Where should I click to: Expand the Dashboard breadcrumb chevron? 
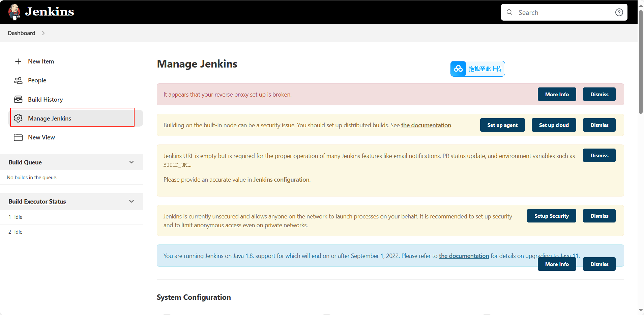click(43, 33)
